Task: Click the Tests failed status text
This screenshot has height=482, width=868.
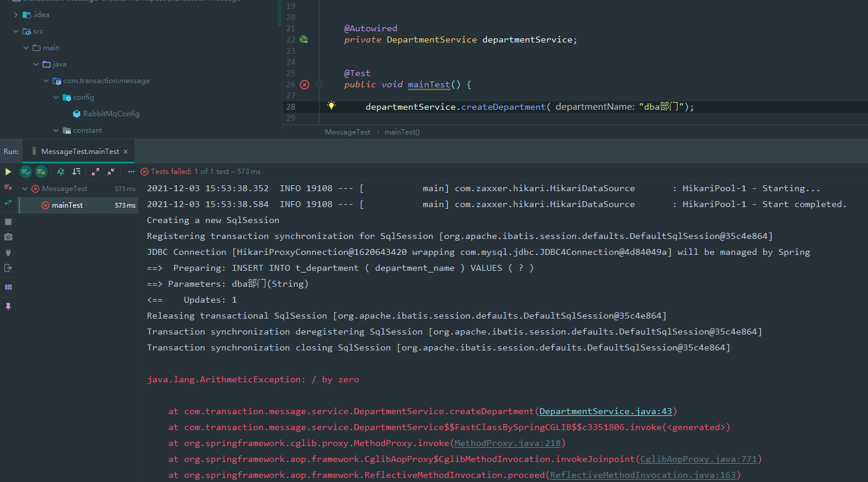Action: pyautogui.click(x=171, y=172)
